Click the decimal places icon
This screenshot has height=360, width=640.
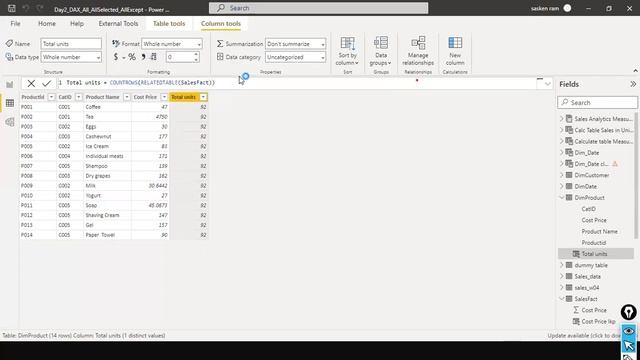(x=153, y=57)
